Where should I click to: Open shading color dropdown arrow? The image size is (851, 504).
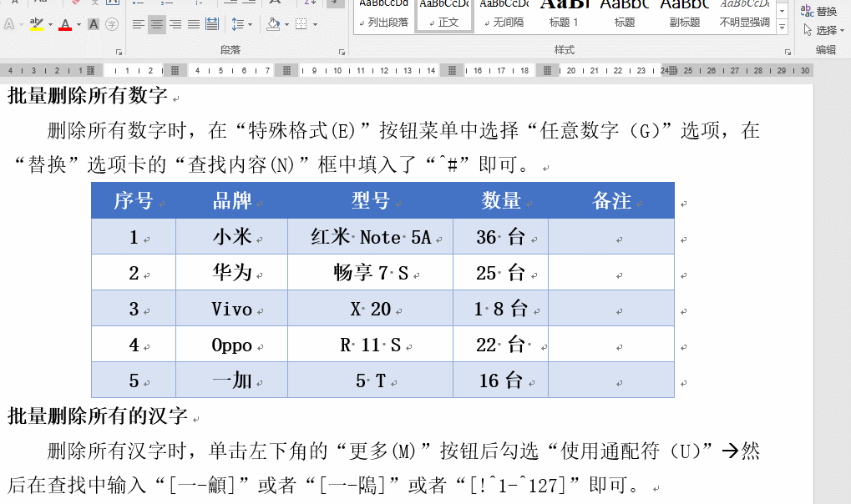(x=286, y=24)
